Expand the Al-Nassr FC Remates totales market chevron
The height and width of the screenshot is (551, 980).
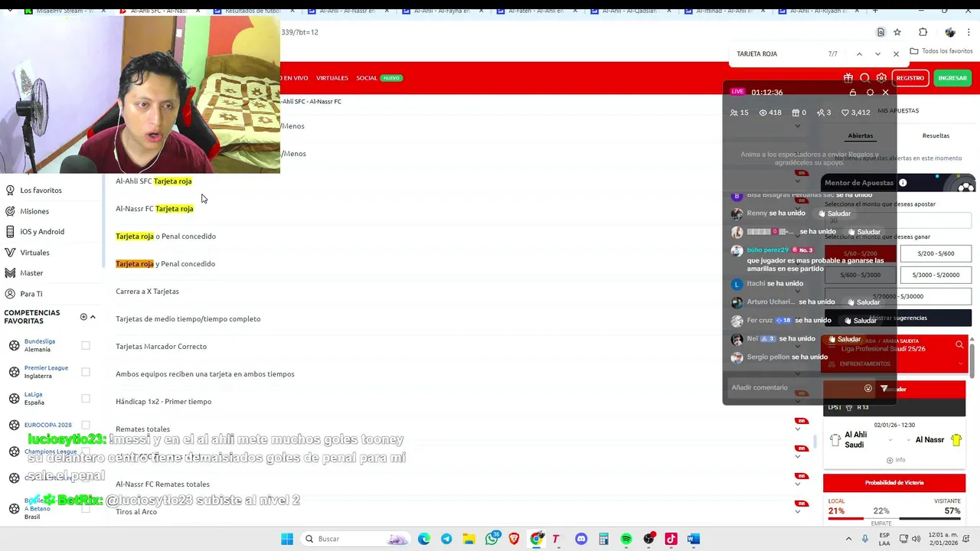click(798, 484)
